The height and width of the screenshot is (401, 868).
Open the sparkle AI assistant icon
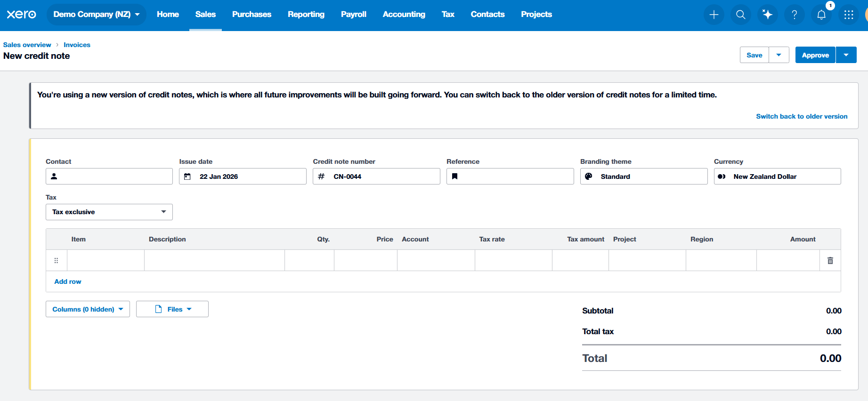coord(767,15)
